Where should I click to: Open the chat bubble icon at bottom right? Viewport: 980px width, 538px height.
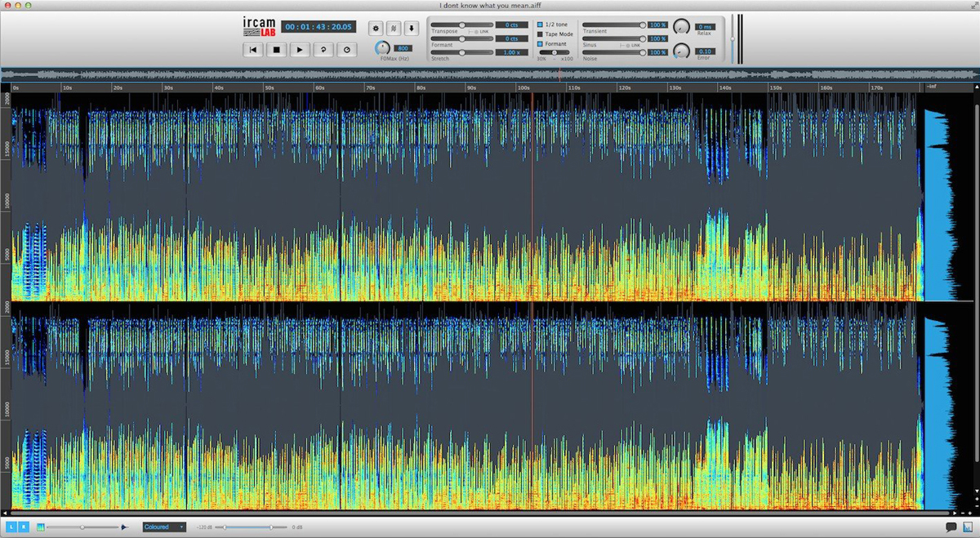pos(951,527)
